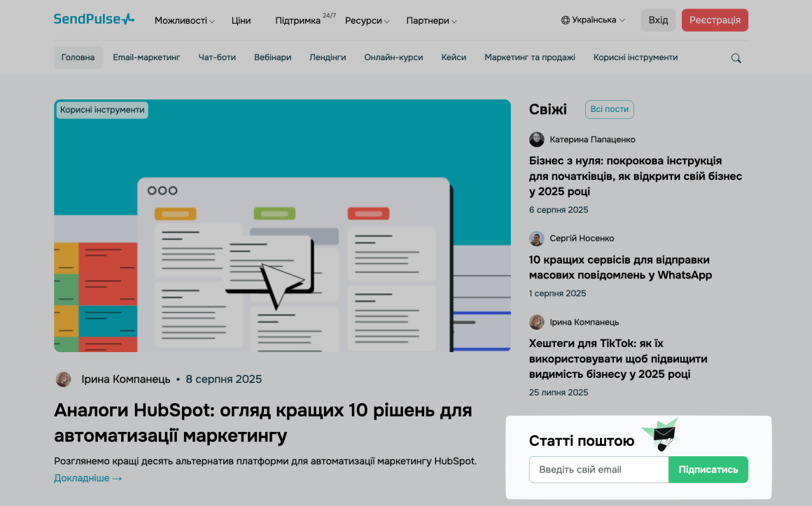Screen dimensions: 812x506
Task: Click the Підписатись button
Action: 708,470
